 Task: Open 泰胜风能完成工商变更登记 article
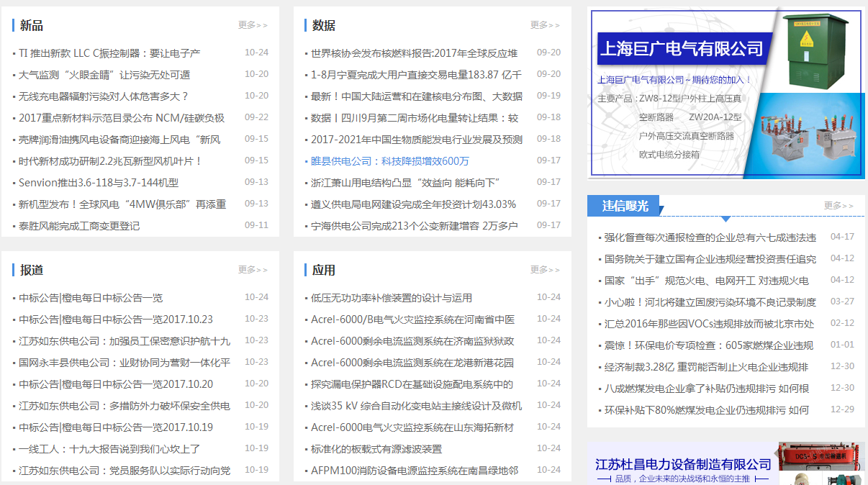79,226
